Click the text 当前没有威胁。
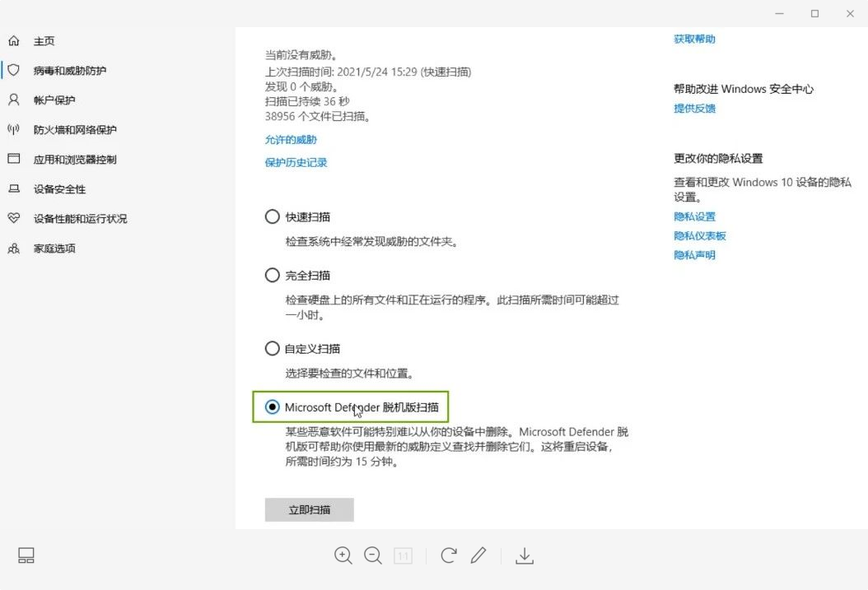The height and width of the screenshot is (590, 868). 301,55
